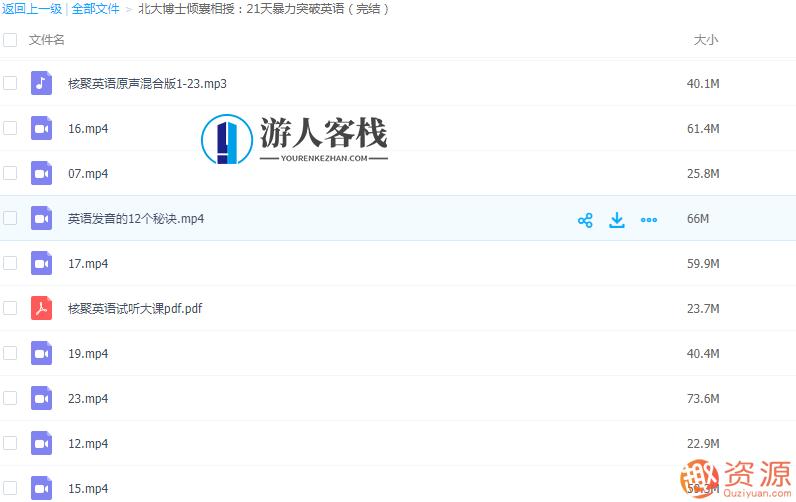Check the box for 英语发音的12个秘诀.mp4

coord(10,218)
